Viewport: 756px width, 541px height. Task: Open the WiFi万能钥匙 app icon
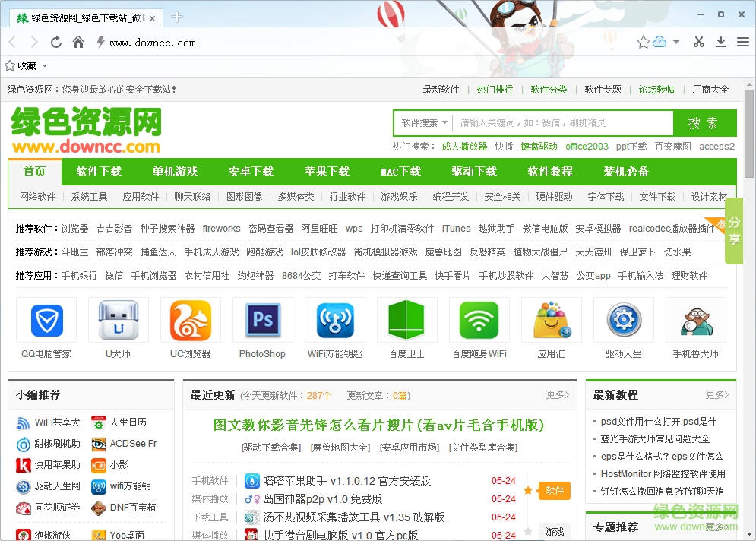point(335,320)
